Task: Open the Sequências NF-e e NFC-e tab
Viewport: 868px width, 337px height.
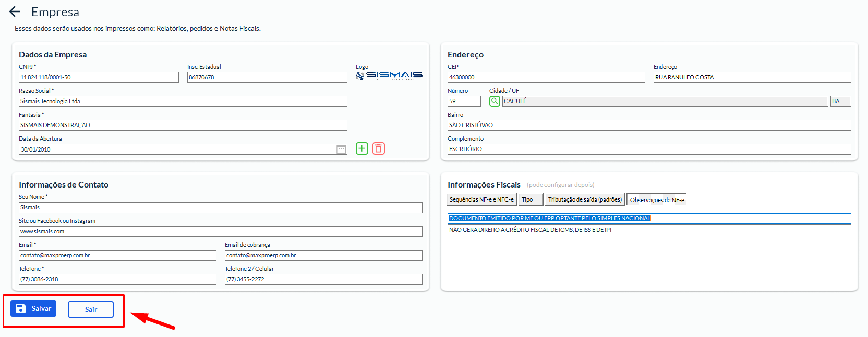Action: tap(481, 199)
